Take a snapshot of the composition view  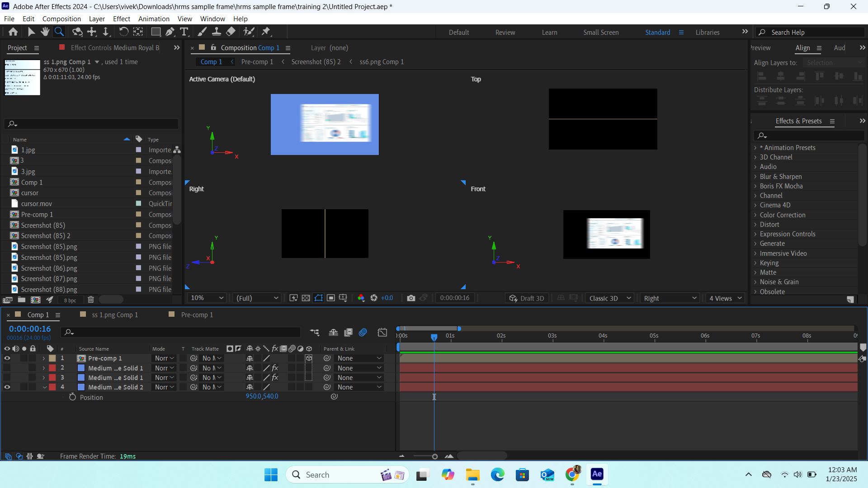411,298
